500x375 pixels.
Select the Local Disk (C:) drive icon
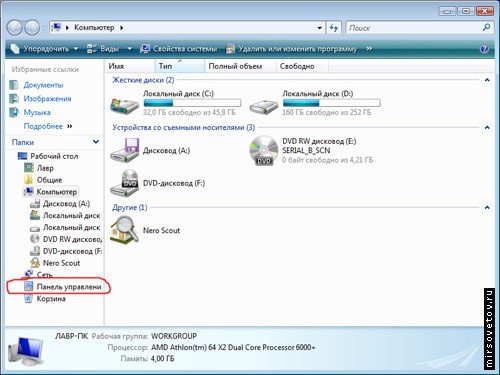[x=124, y=105]
